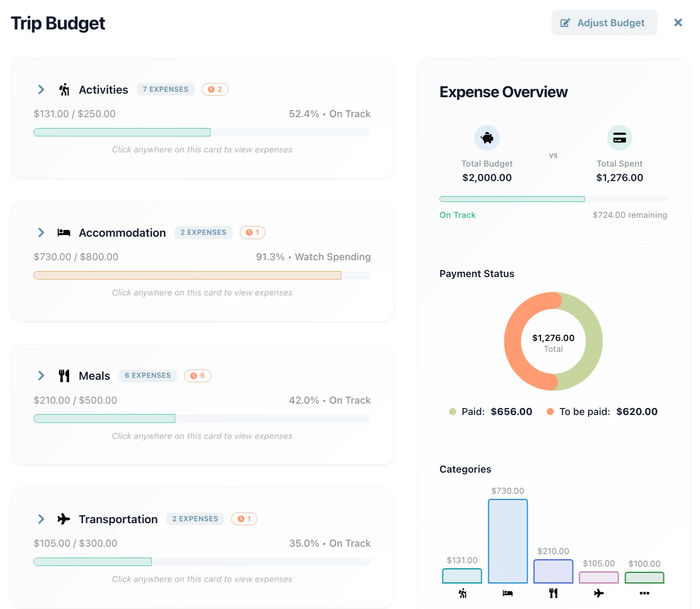This screenshot has height=609, width=700.
Task: Click the airplane icon beside Transportation
Action: [x=64, y=519]
